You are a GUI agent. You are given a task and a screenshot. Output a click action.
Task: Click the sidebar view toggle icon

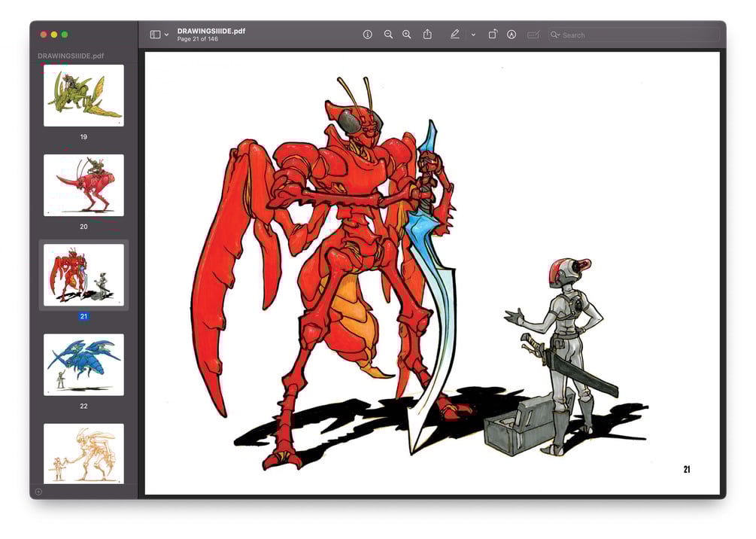tap(155, 35)
